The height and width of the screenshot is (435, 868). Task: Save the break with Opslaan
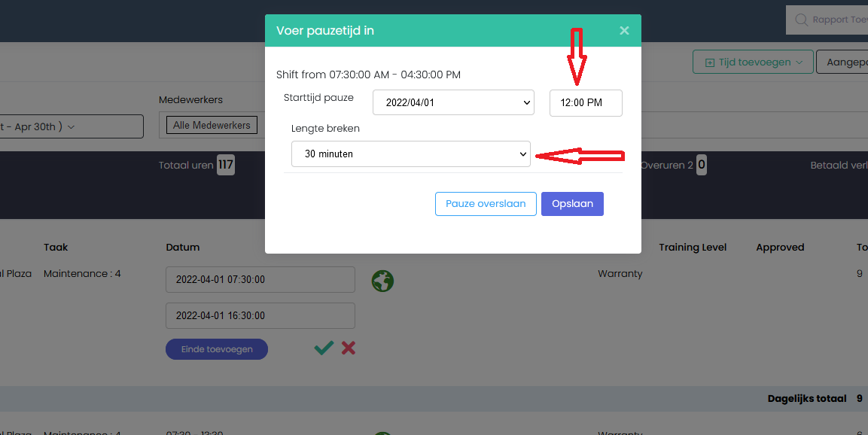[x=572, y=204]
